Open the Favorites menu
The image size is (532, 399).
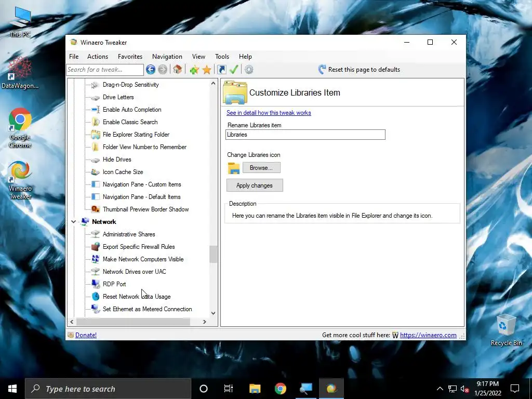(x=130, y=57)
